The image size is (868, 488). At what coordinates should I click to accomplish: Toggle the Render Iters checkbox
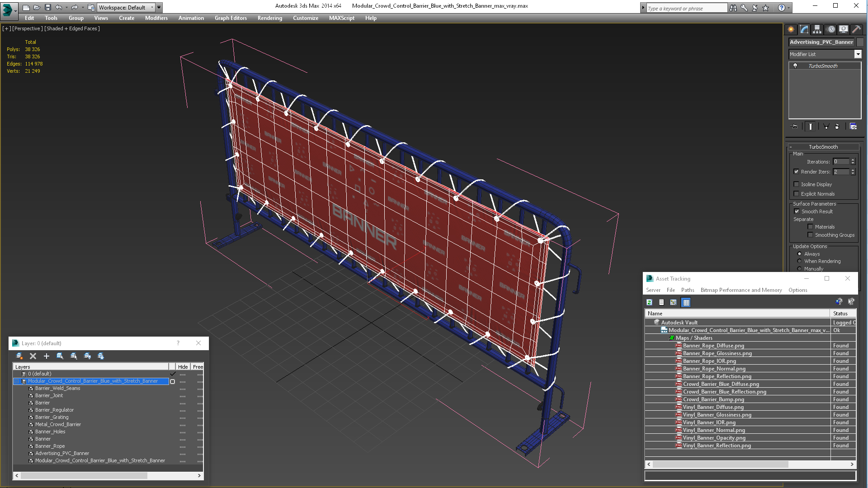click(x=796, y=172)
